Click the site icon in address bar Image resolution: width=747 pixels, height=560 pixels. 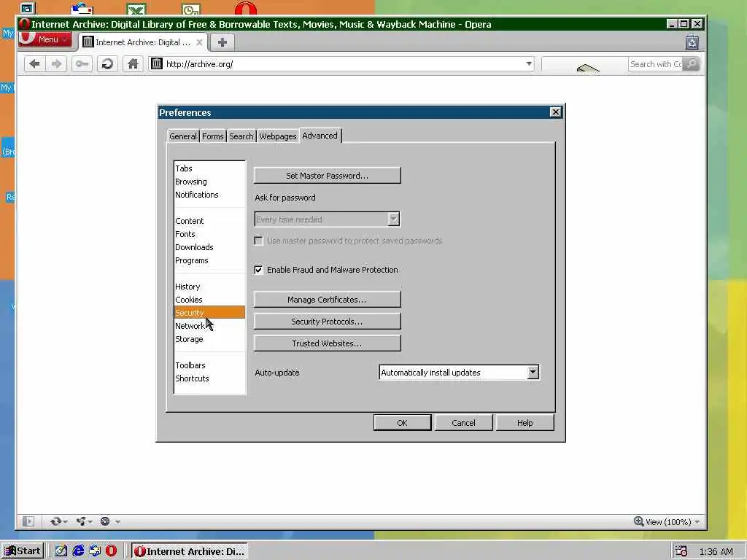tap(157, 64)
